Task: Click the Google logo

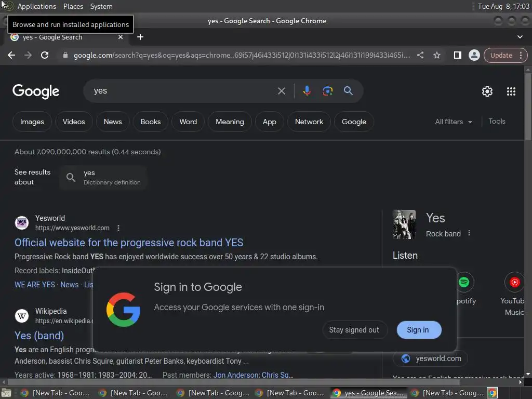Action: [36, 91]
